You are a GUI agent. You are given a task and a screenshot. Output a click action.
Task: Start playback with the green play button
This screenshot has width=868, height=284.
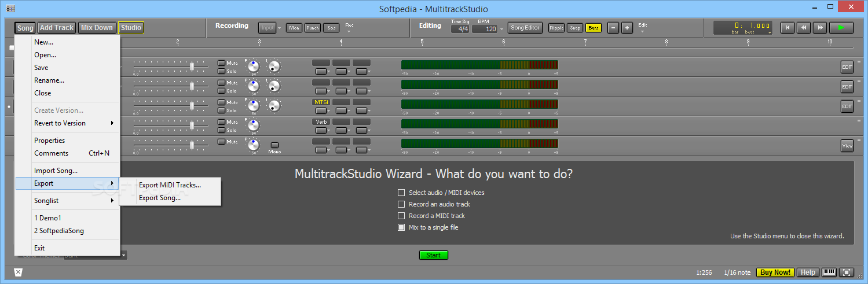[x=841, y=27]
